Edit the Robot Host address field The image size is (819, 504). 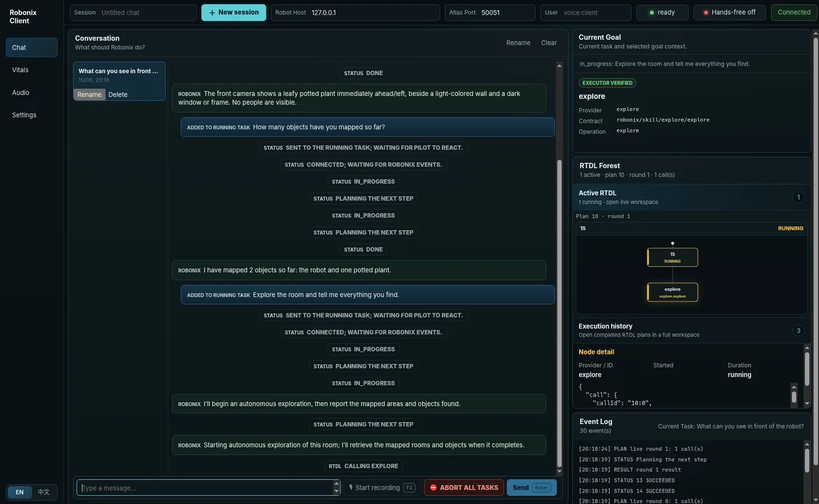pyautogui.click(x=355, y=12)
